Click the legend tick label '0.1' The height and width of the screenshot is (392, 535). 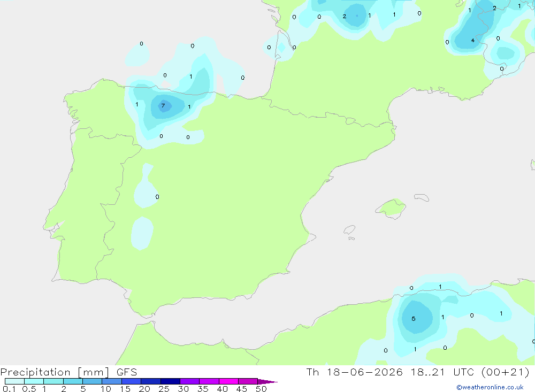click(x=9, y=389)
